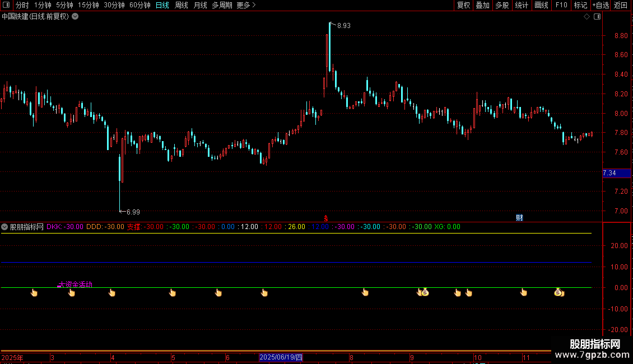Screen dimensions: 633x364
Task: Click the 8.93 high price label
Action: pos(344,26)
